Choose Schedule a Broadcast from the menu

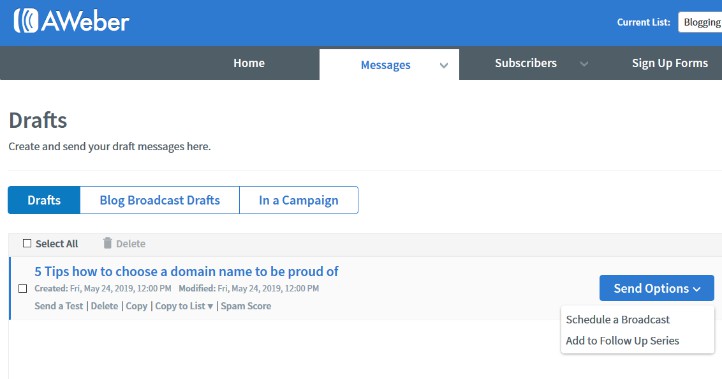[x=617, y=320]
